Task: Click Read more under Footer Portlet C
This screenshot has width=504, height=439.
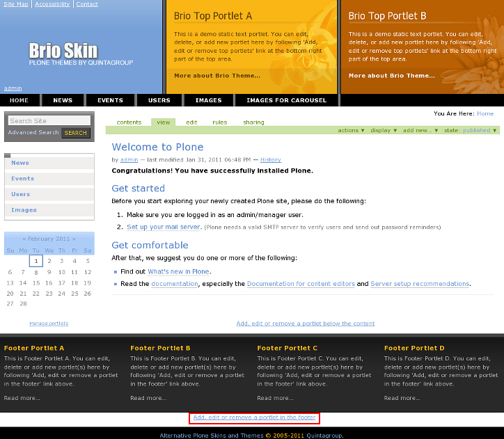Action: (x=275, y=398)
